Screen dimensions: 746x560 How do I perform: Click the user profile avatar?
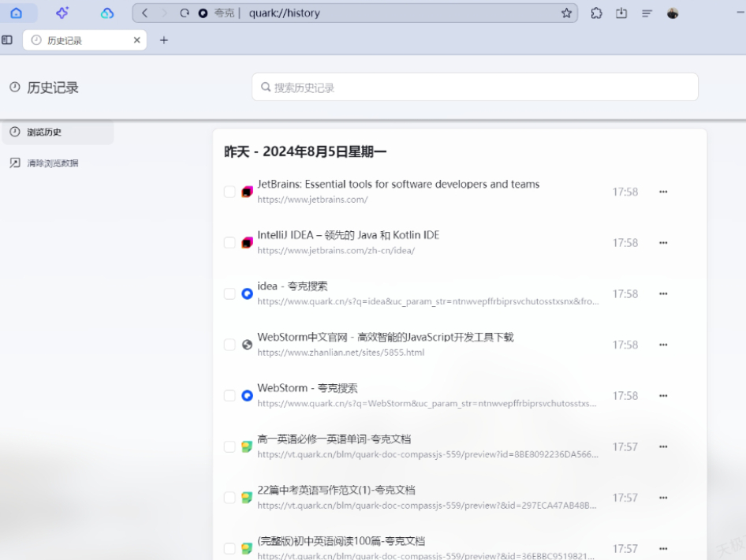tap(672, 13)
